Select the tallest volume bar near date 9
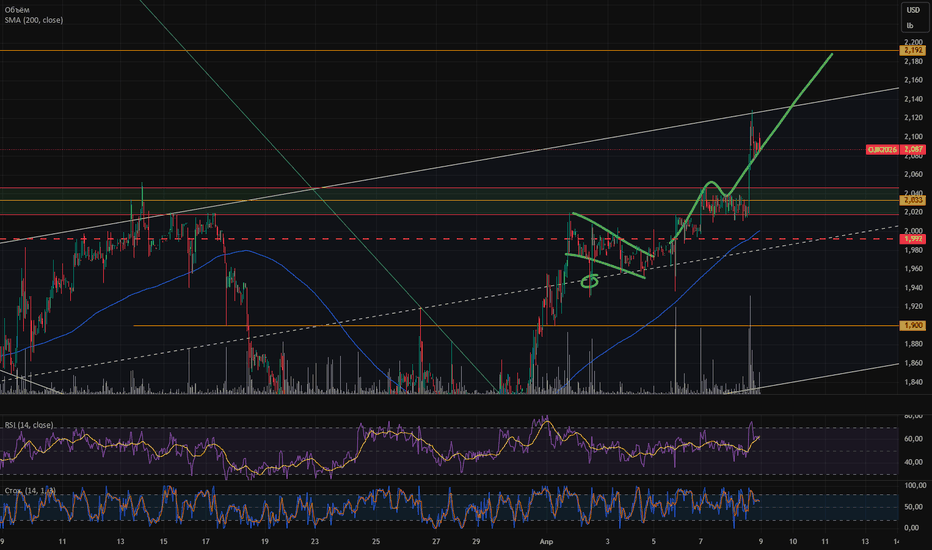This screenshot has height=550, width=932. pyautogui.click(x=750, y=345)
